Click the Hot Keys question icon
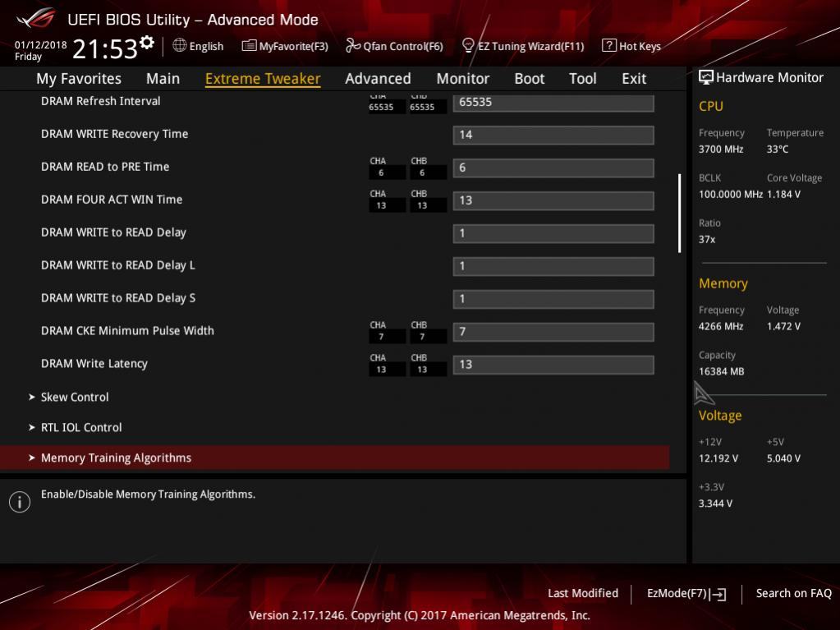Viewport: 840px width, 630px height. pos(608,45)
